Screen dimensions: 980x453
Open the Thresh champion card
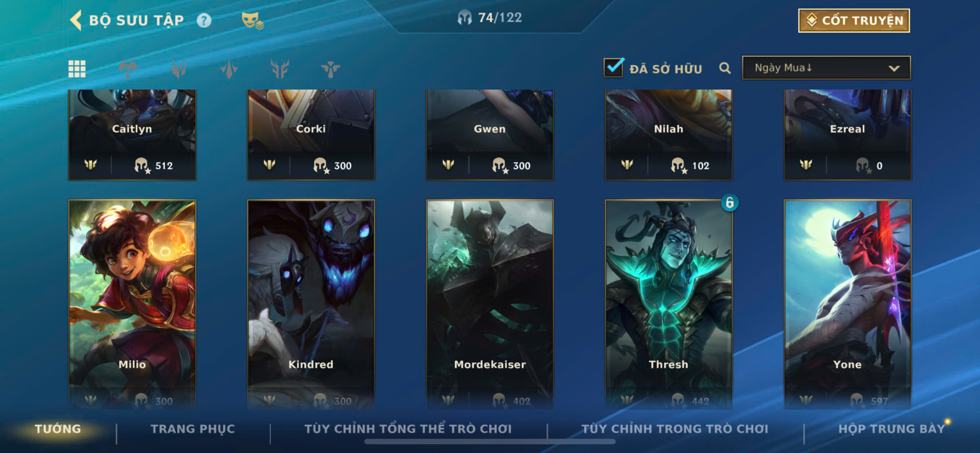[668, 304]
